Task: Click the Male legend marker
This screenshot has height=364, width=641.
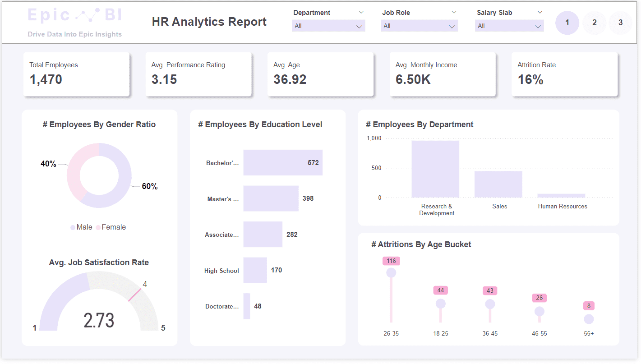Action: coord(73,228)
